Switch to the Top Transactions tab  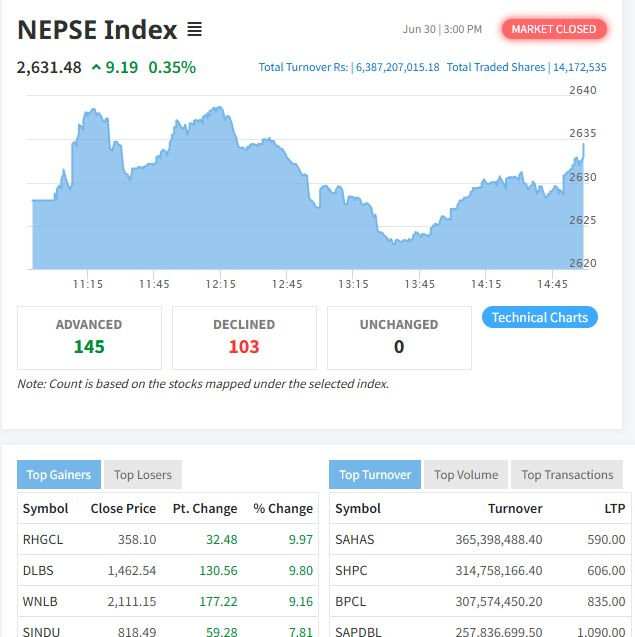tap(567, 475)
